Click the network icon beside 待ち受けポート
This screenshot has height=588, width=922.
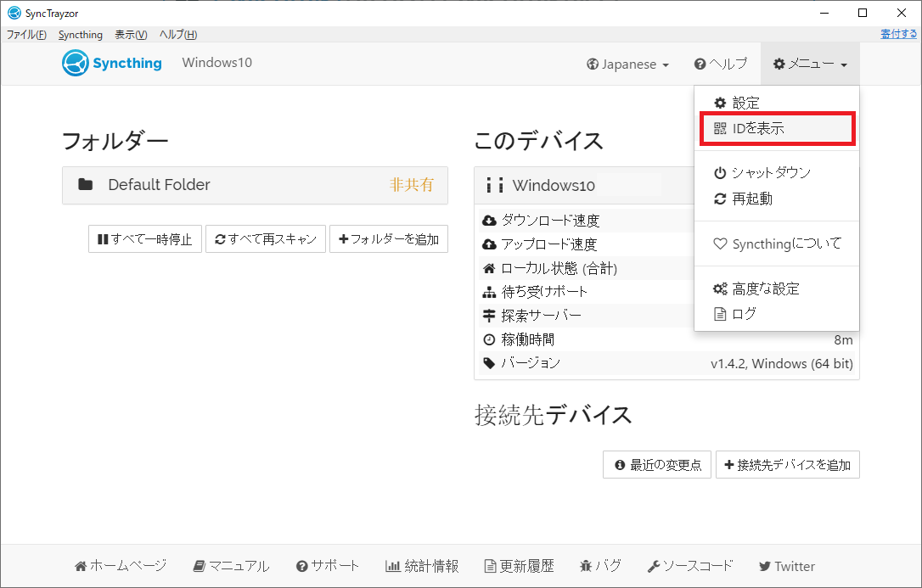[x=489, y=292]
